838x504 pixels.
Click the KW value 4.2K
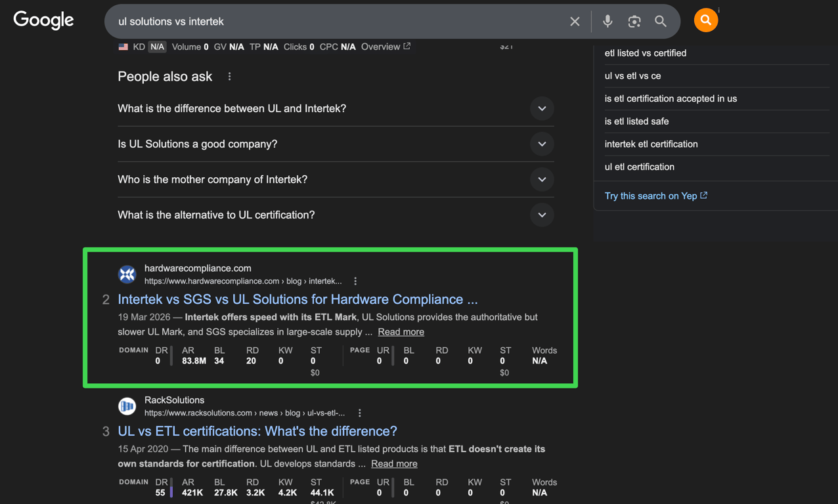[x=288, y=493]
